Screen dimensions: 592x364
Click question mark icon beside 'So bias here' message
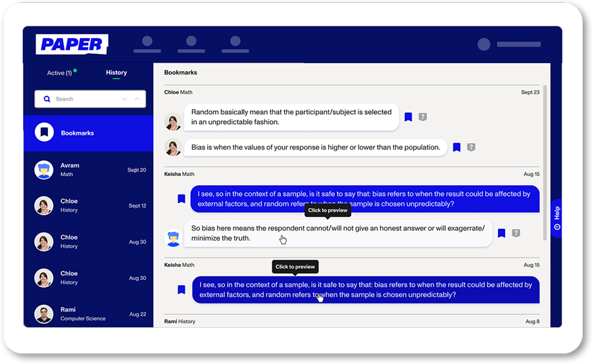[516, 233]
